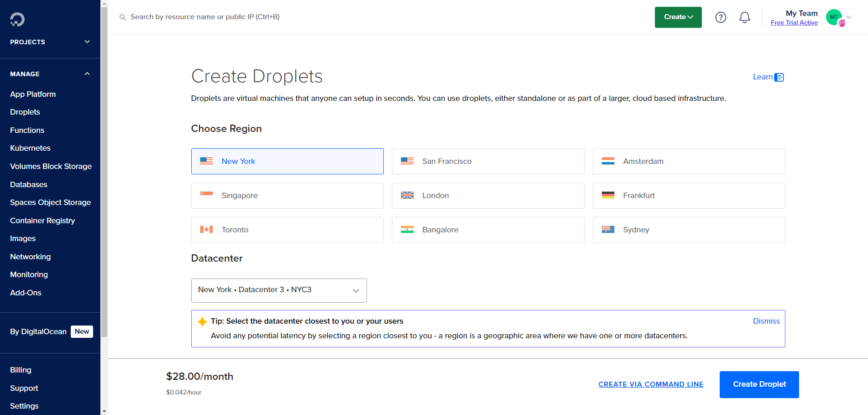Focus the resource search field
This screenshot has height=415, width=868.
click(205, 17)
